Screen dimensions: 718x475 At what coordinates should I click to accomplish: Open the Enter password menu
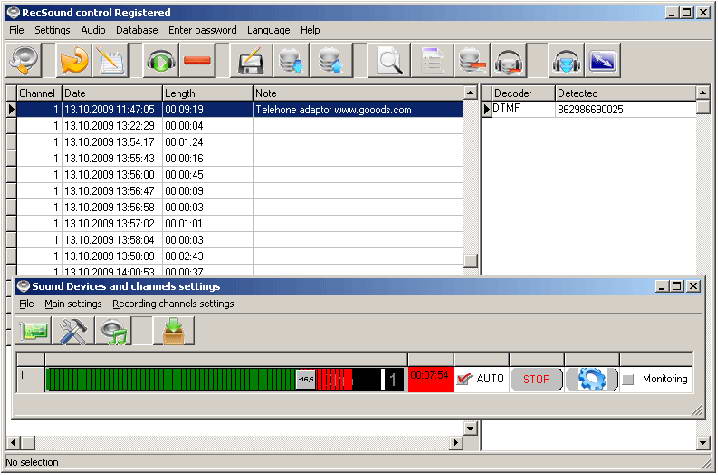[x=202, y=30]
